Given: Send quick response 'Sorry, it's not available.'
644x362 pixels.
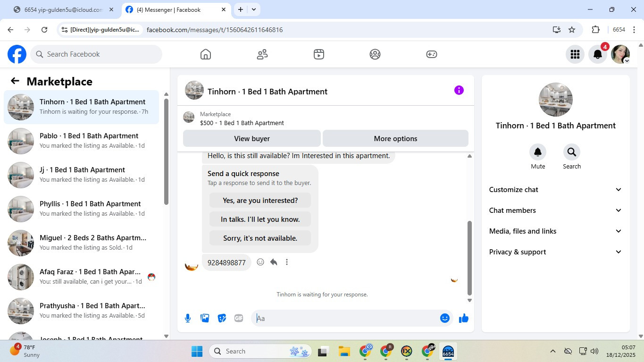Looking at the screenshot, I should [260, 238].
